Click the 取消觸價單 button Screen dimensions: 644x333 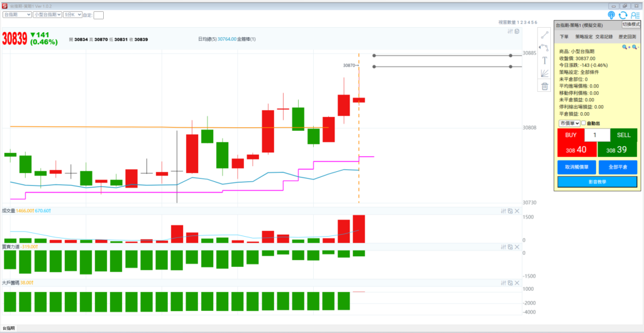576,167
